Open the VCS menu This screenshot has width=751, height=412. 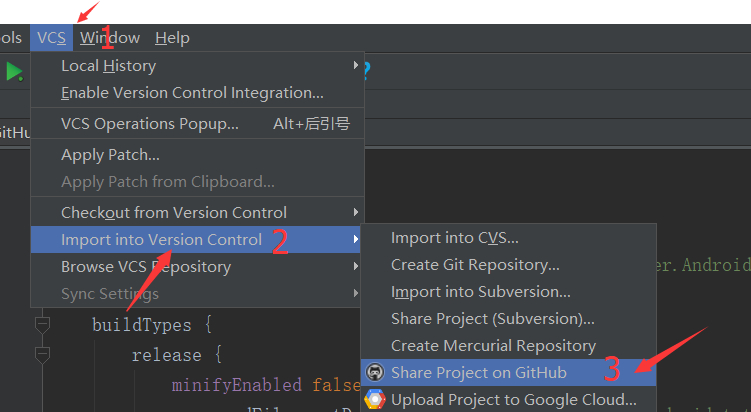point(51,38)
